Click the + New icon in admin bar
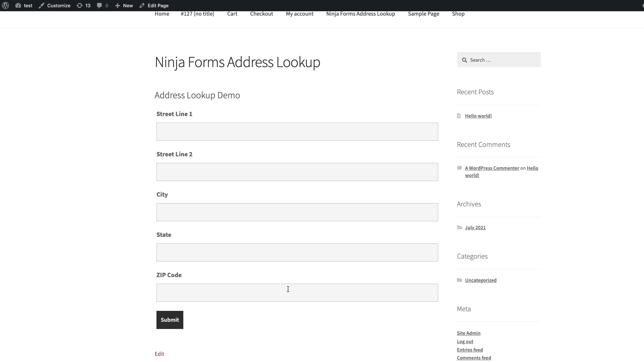 tap(118, 5)
